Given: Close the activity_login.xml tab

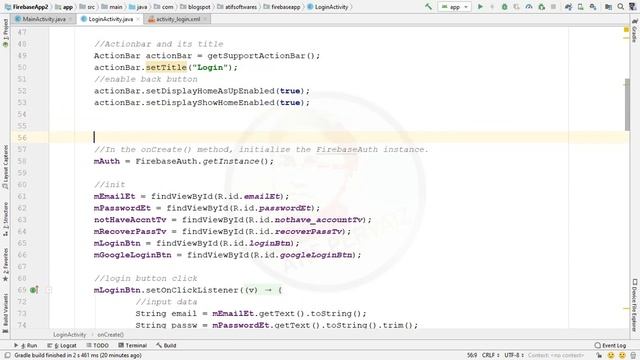Looking at the screenshot, I should [x=205, y=19].
